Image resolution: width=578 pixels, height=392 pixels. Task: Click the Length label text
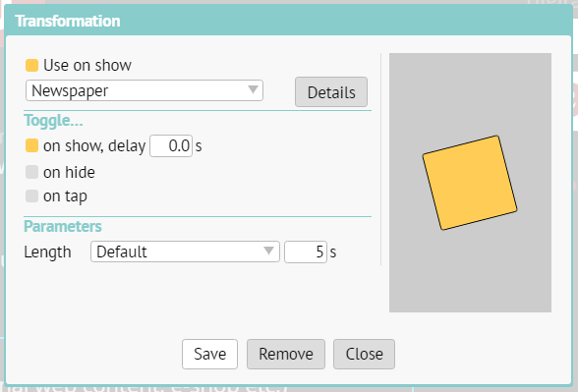click(47, 252)
